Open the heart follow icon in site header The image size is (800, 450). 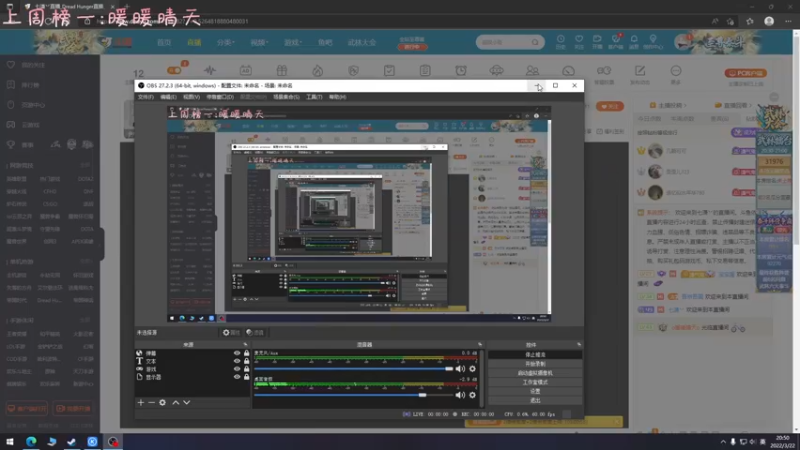(579, 39)
